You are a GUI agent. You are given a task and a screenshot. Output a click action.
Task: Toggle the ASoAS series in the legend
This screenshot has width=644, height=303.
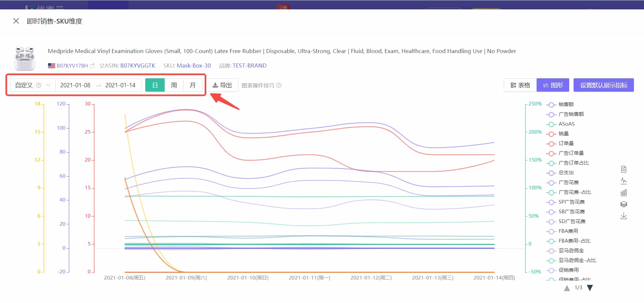(x=566, y=124)
